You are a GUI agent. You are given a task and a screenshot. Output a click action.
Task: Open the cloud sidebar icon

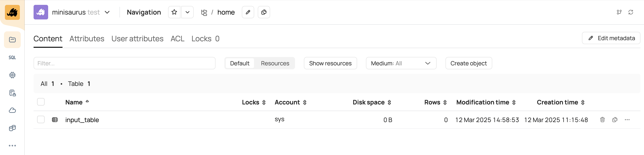tap(12, 110)
